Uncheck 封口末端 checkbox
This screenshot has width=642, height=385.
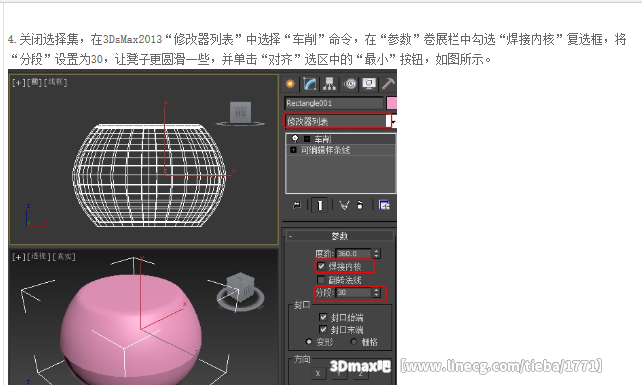coord(323,329)
